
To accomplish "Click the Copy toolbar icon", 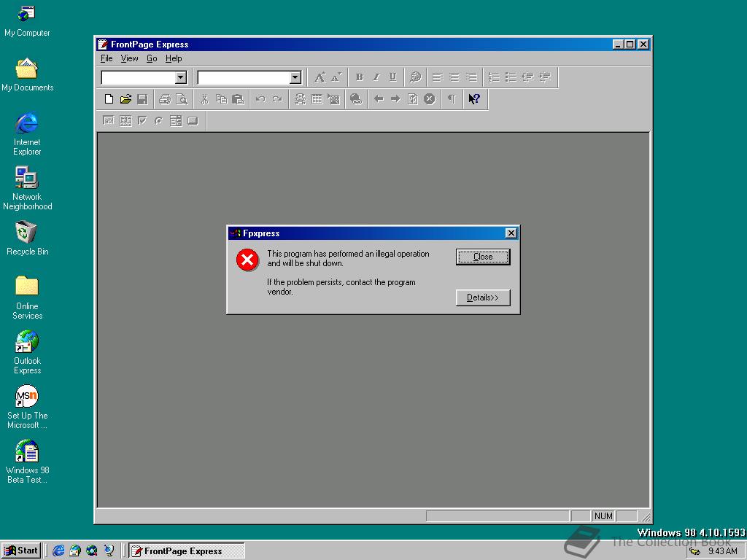I will click(221, 99).
